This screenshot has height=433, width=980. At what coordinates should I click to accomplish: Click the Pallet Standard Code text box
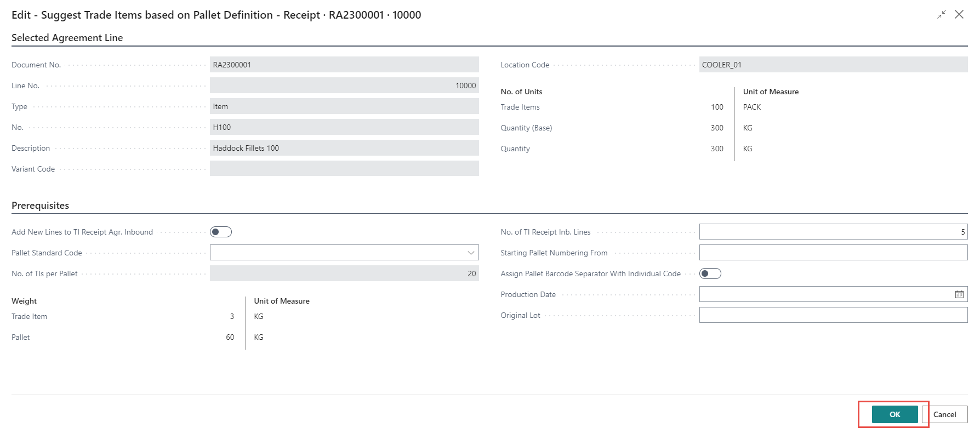(337, 253)
